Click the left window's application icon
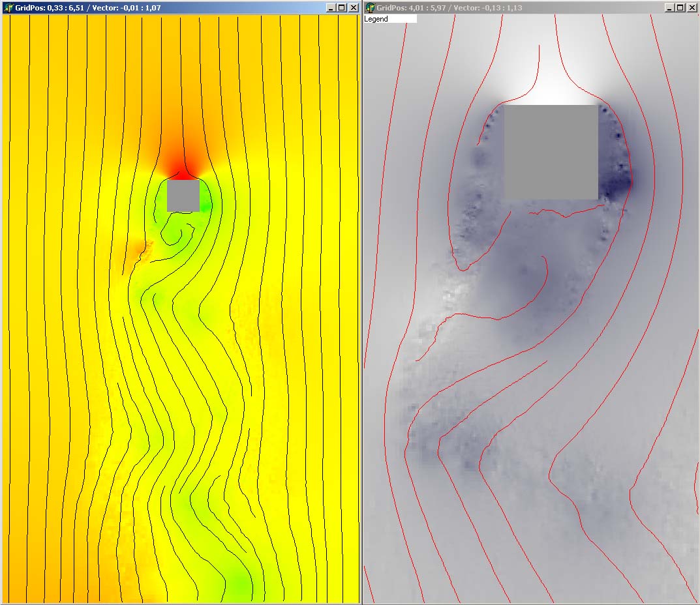700x605 pixels. [x=8, y=8]
